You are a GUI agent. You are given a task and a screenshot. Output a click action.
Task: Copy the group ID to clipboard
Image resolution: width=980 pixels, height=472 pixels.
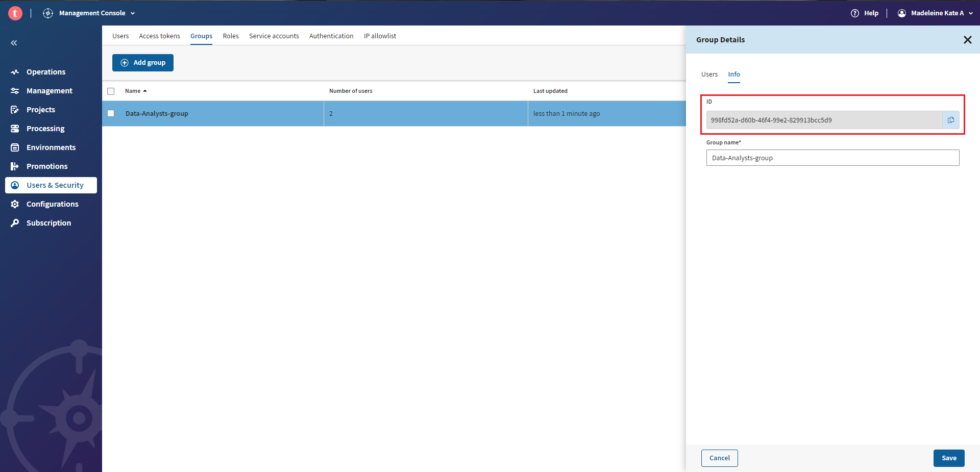coord(950,120)
